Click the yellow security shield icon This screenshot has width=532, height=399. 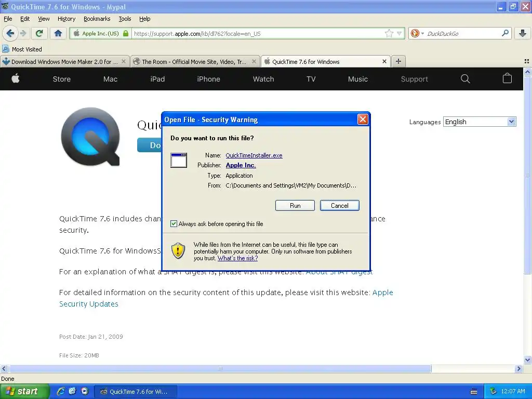pyautogui.click(x=178, y=251)
